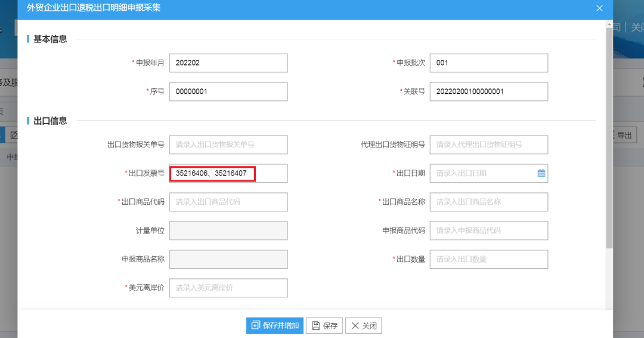Click the 保存 button
This screenshot has width=644, height=338.
click(x=324, y=325)
